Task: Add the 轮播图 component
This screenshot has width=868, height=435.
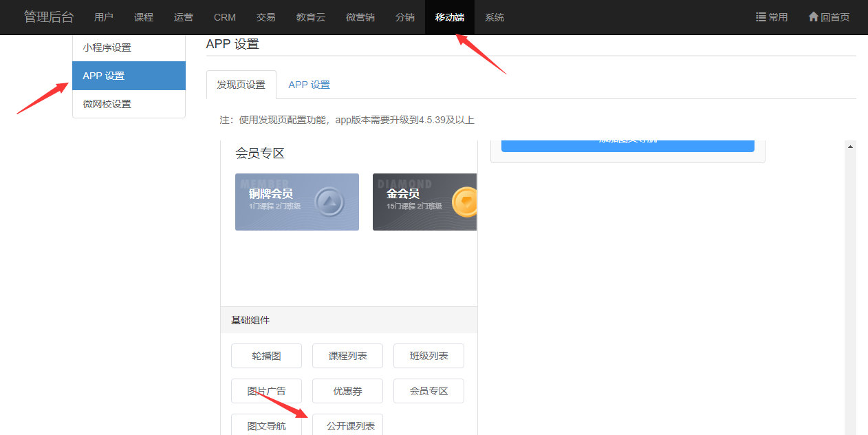Action: pos(266,356)
